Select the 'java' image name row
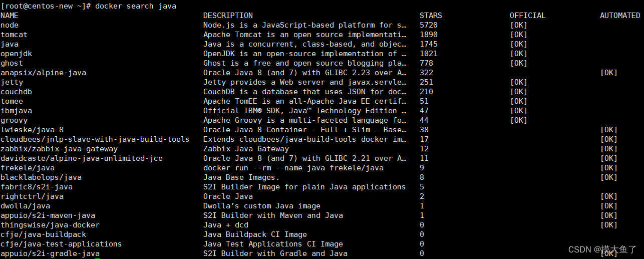 point(10,44)
